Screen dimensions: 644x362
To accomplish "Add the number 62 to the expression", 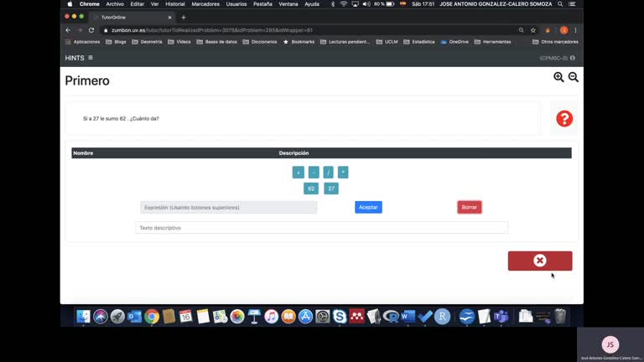I will click(311, 189).
